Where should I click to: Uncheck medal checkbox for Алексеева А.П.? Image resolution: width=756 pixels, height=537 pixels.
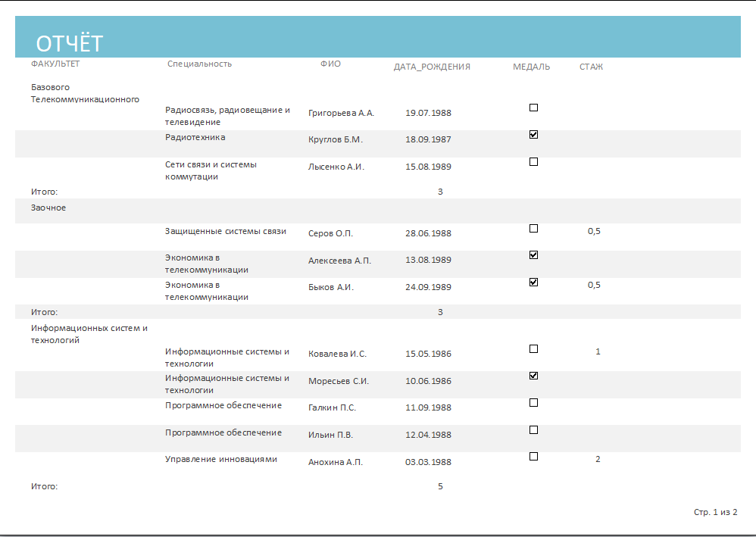(x=533, y=255)
